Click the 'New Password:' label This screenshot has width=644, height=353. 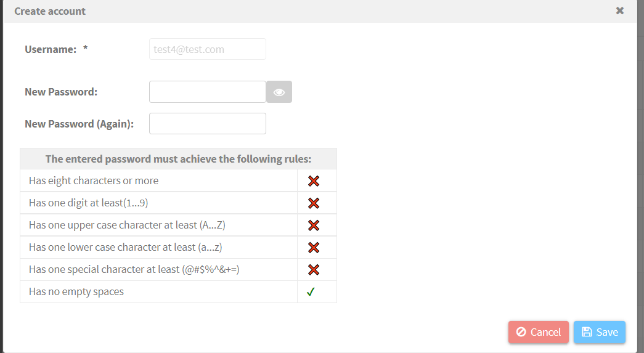tap(61, 92)
